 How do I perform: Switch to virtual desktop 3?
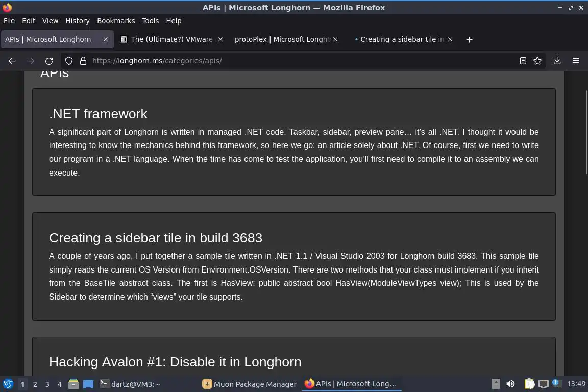click(x=47, y=384)
